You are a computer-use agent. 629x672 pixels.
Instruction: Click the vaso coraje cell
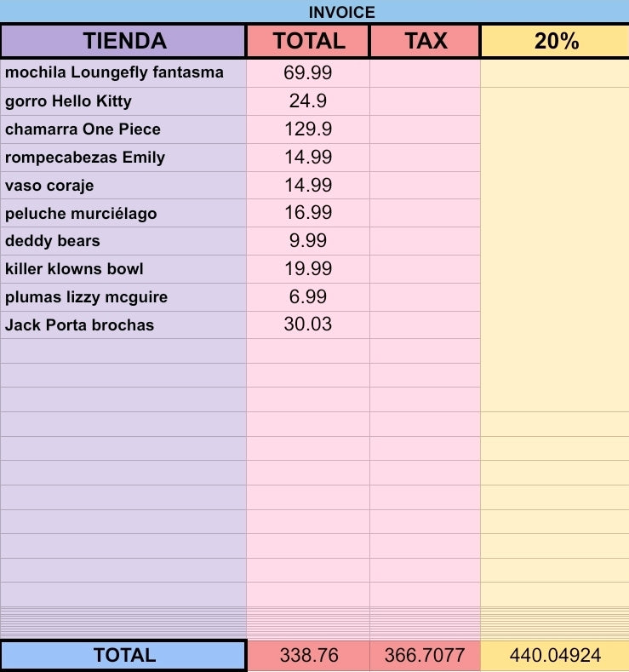click(x=123, y=186)
